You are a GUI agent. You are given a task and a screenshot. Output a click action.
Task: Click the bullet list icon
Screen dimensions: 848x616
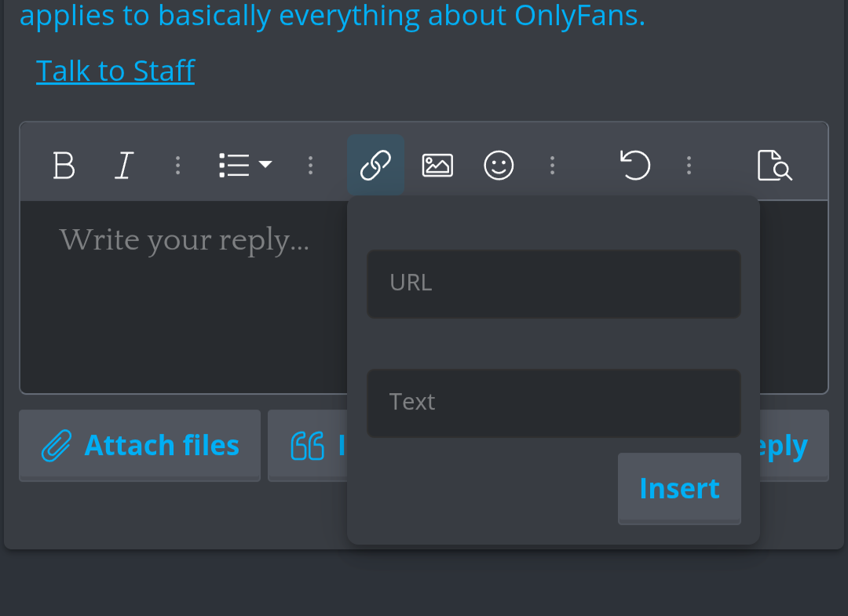tap(234, 165)
